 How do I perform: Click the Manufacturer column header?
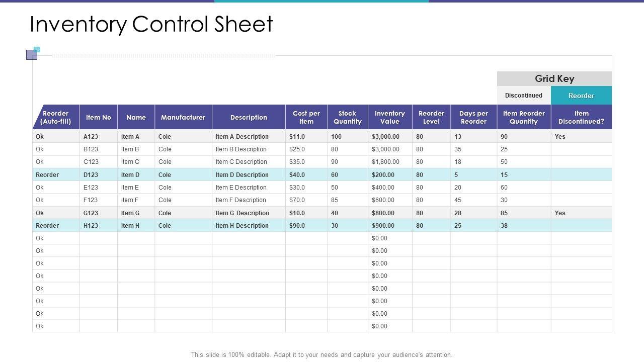[183, 118]
